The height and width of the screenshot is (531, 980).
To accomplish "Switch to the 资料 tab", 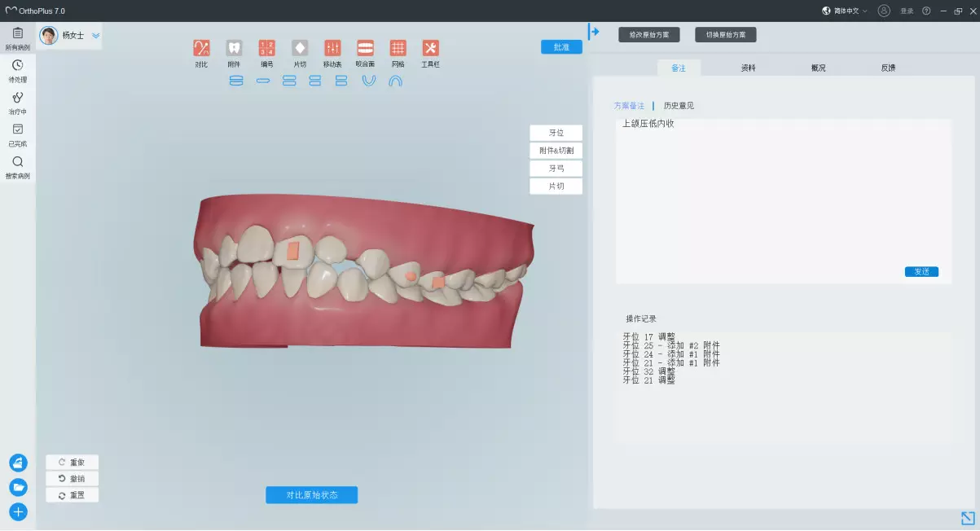I will (748, 68).
